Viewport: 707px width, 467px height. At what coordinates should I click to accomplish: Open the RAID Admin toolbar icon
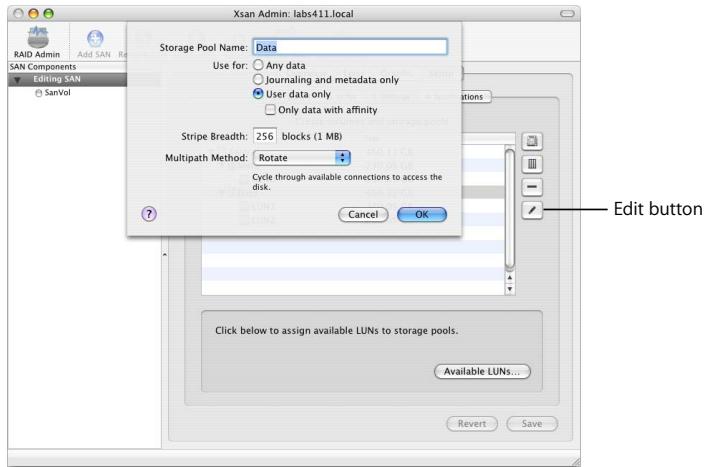pos(37,42)
